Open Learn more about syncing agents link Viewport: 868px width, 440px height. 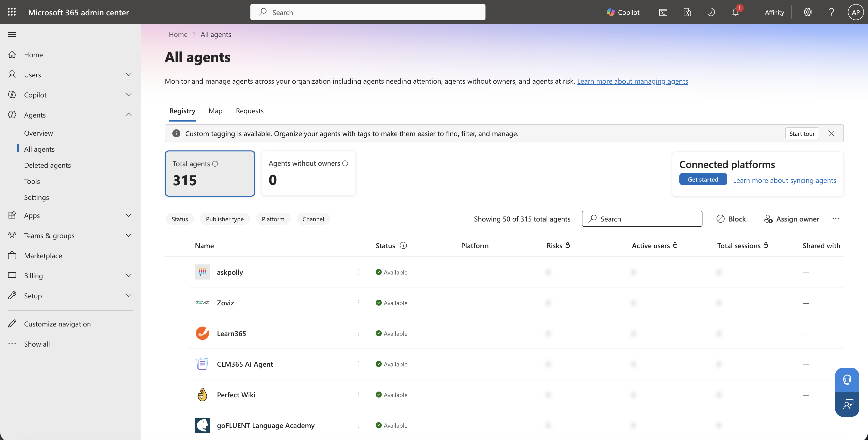coord(784,180)
